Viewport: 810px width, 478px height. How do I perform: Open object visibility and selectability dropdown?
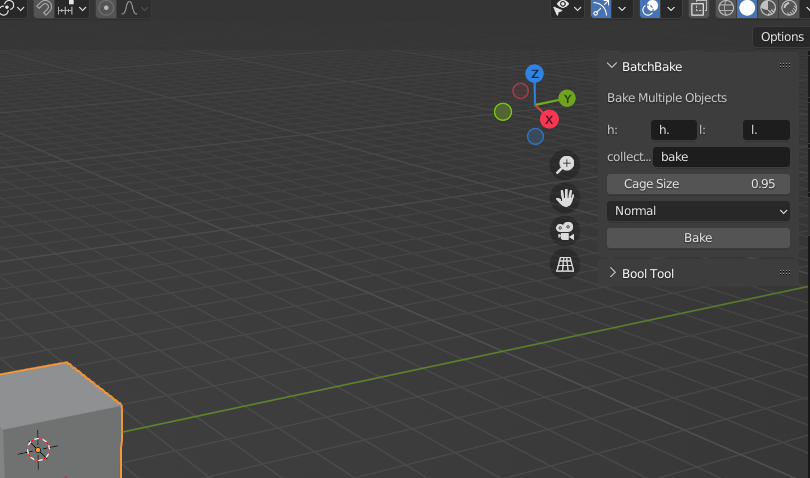(x=567, y=8)
